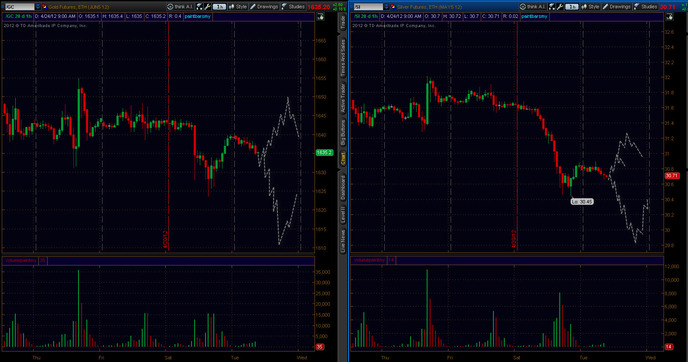Click the think A.I. button on silver chart
688x362 pixels.
click(533, 7)
